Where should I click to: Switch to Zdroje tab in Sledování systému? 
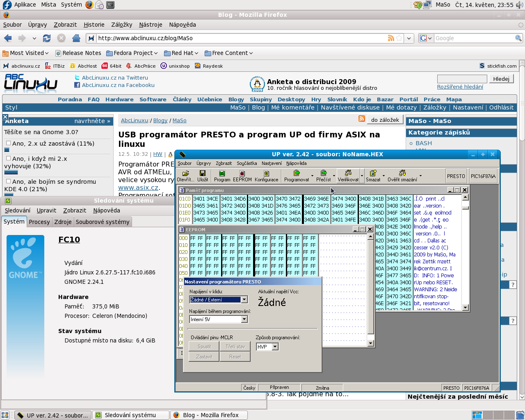coord(63,222)
